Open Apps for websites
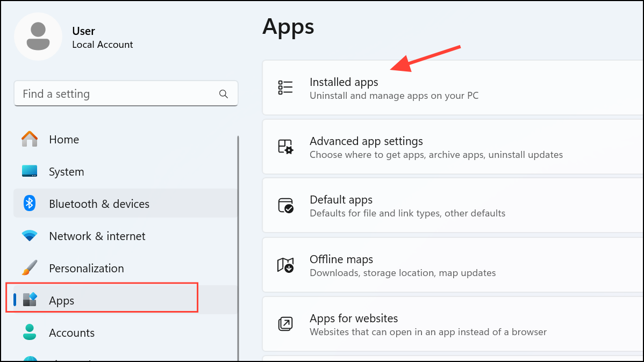The height and width of the screenshot is (362, 644). [453, 324]
